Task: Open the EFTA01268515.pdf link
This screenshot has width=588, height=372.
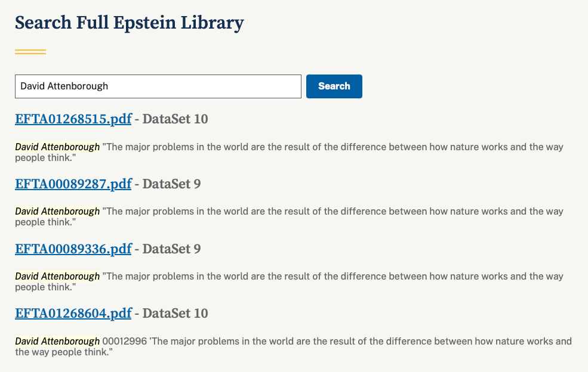Action: tap(73, 119)
